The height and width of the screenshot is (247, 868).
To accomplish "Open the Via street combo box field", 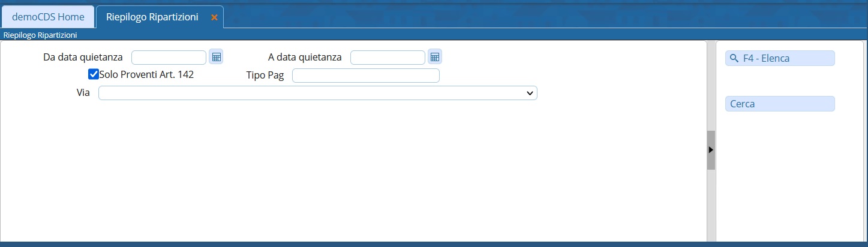I will [x=318, y=93].
